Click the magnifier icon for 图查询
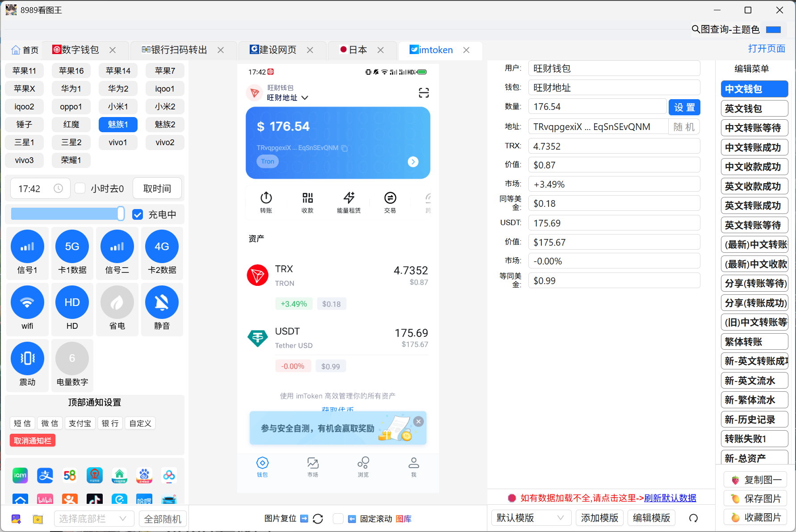The width and height of the screenshot is (796, 532). 695,29
